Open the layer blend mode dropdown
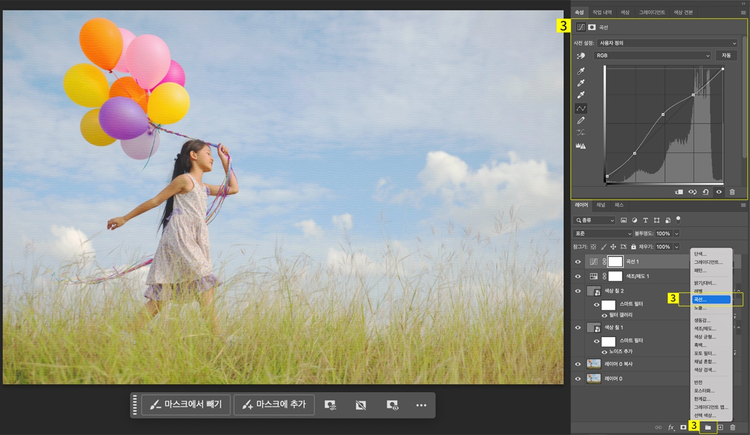750x435 pixels. 603,233
